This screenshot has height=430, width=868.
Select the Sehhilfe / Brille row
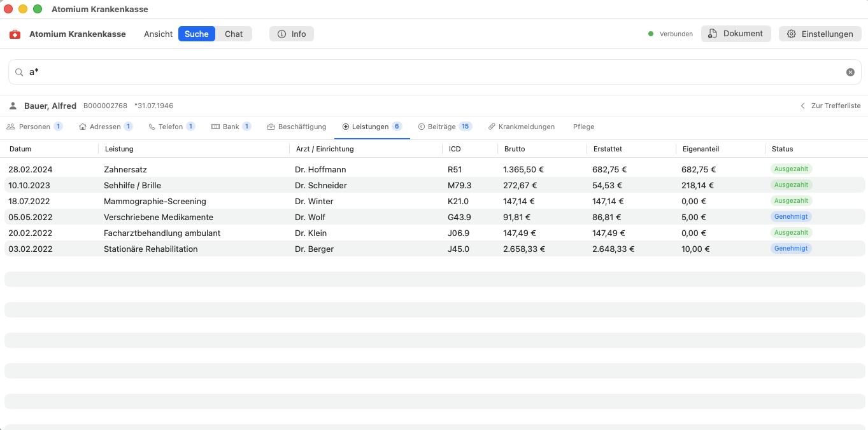point(434,186)
